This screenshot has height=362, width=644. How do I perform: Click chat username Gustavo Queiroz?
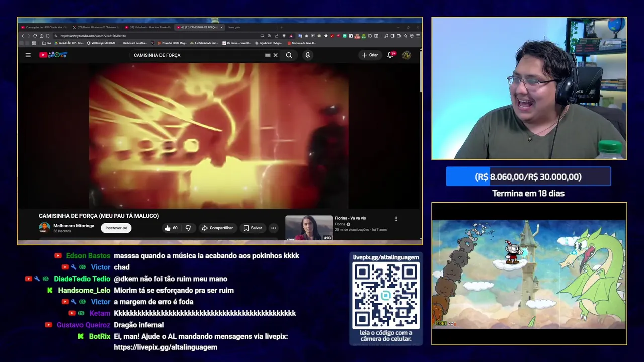[84, 325]
